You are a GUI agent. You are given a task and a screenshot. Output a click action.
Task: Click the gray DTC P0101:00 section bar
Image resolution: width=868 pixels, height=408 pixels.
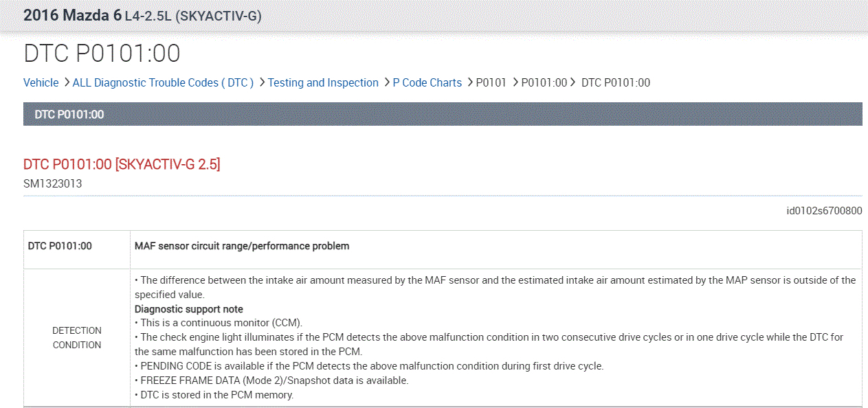click(x=443, y=114)
